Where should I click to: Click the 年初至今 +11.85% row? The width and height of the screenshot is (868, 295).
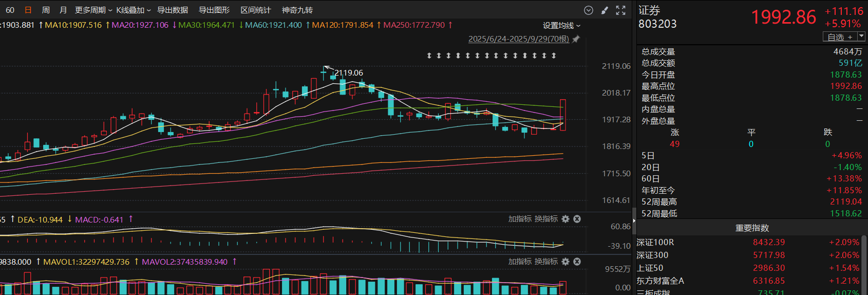[752, 191]
